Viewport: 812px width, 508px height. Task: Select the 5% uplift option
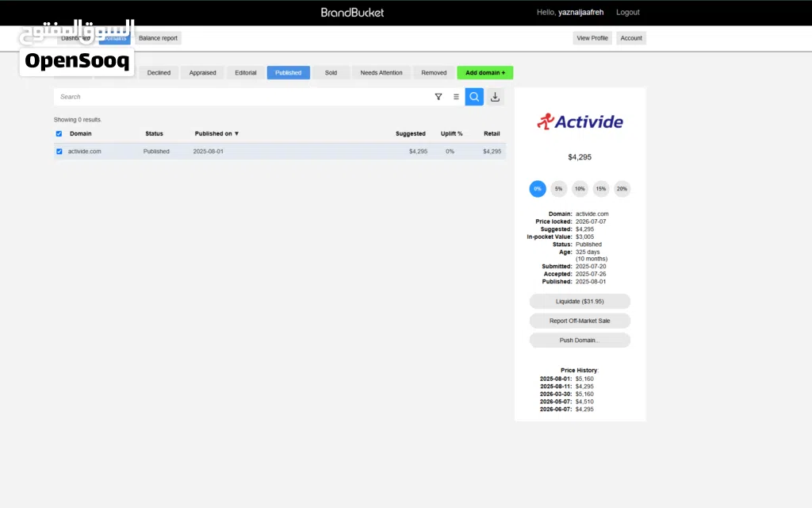[x=558, y=189]
